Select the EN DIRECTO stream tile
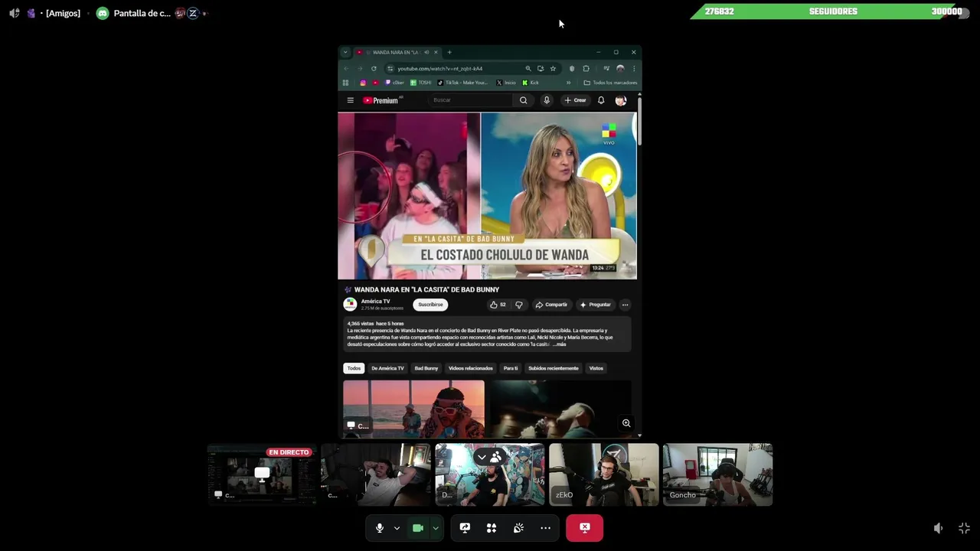This screenshot has width=980, height=551. point(262,474)
